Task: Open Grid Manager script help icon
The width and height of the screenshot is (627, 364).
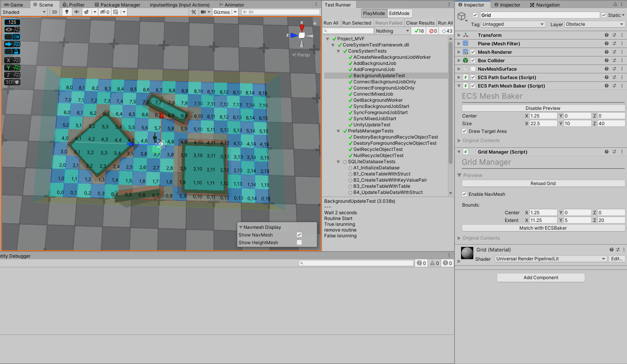Action: (x=607, y=152)
